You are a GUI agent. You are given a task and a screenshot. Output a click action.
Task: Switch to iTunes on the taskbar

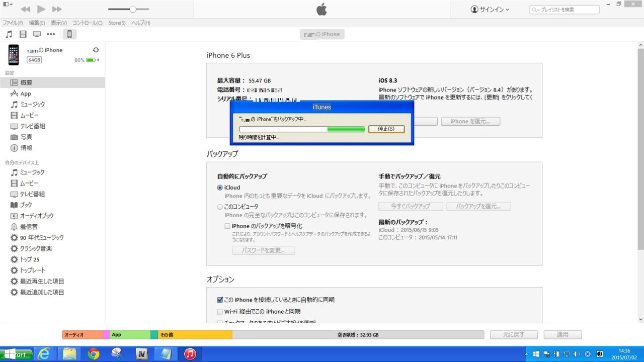pos(189,354)
